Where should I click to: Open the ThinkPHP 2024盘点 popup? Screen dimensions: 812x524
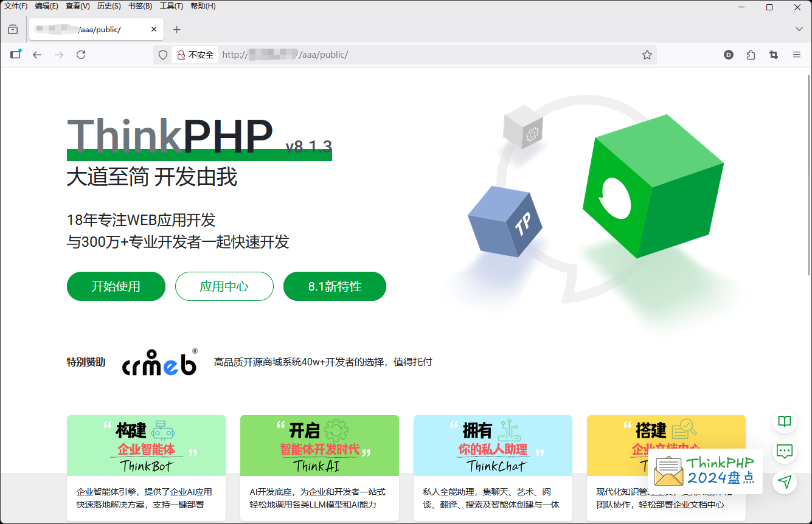[706, 471]
